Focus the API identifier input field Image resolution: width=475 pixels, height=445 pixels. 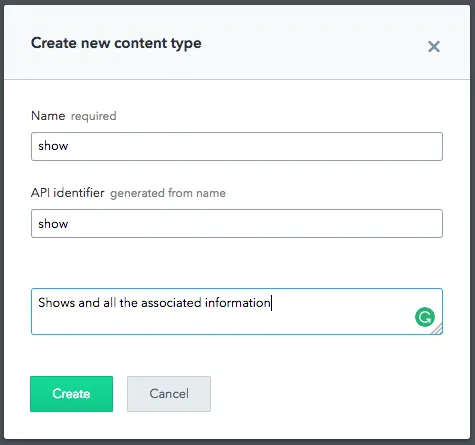(237, 223)
